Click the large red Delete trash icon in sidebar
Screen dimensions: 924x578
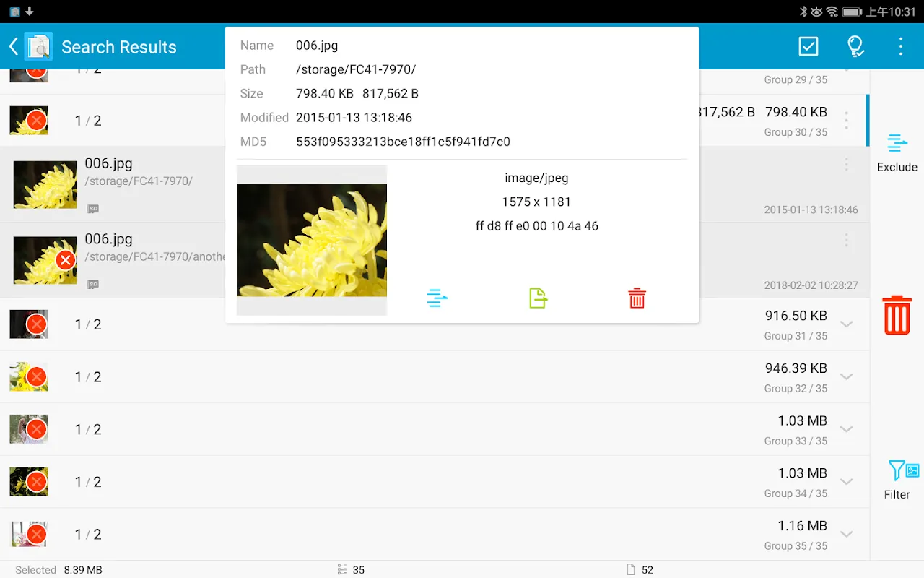tap(897, 315)
